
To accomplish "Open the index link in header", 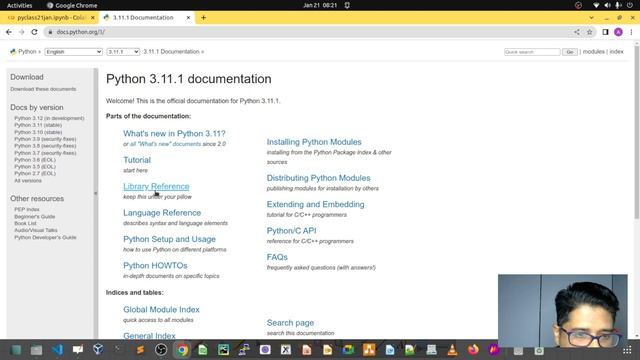I will pyautogui.click(x=616, y=51).
